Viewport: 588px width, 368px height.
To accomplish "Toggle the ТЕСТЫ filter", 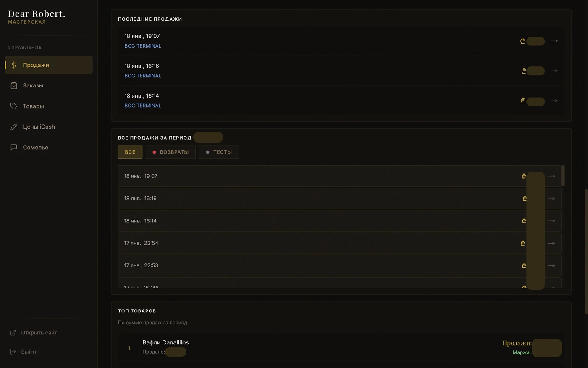I will coord(219,152).
